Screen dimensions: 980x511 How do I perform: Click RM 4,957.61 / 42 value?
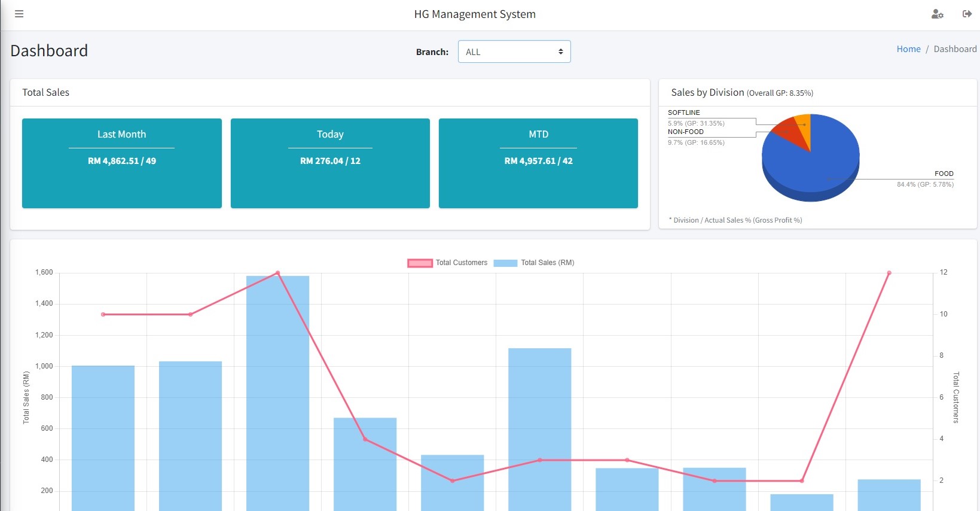click(538, 161)
